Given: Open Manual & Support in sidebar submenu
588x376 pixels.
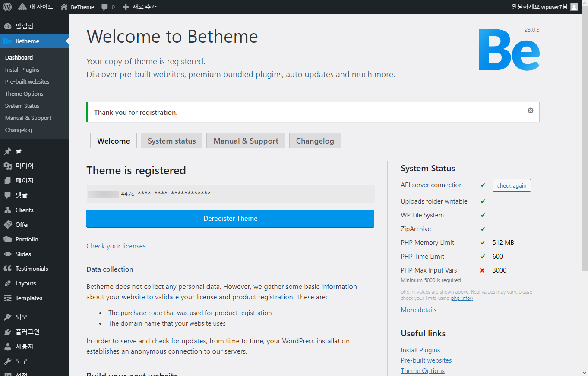Looking at the screenshot, I should pyautogui.click(x=28, y=118).
